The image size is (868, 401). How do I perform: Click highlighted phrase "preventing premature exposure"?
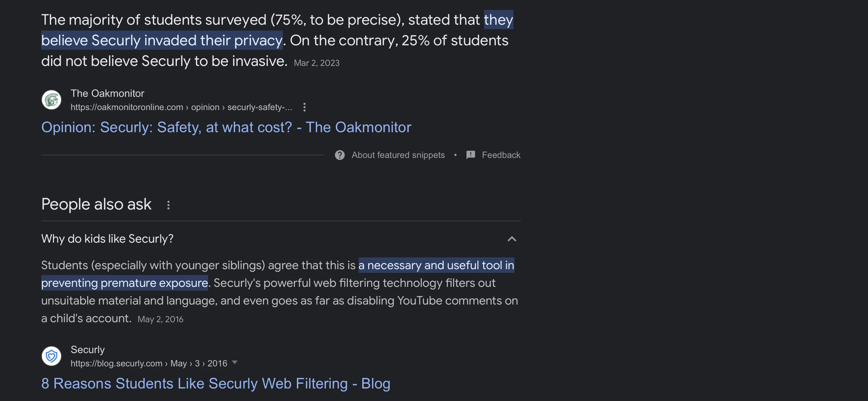point(124,283)
